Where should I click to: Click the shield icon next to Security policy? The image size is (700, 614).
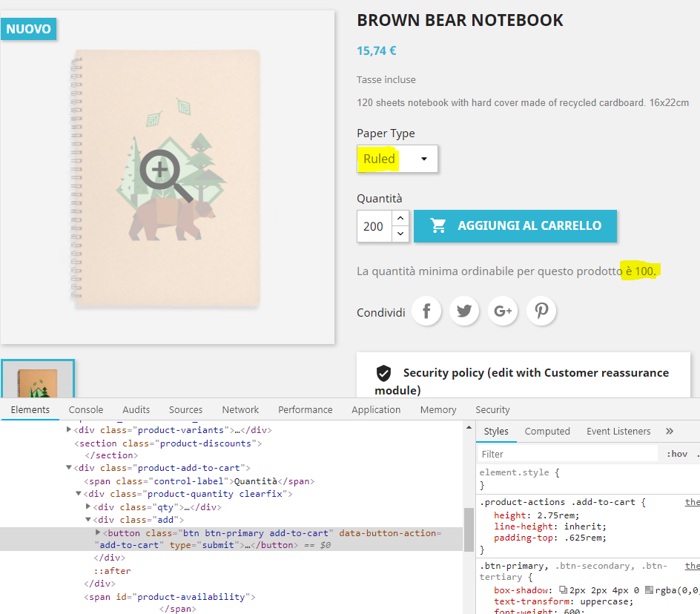pos(383,373)
